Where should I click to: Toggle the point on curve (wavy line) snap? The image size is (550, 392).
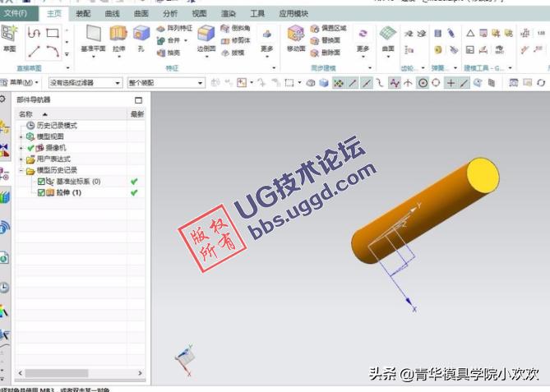point(395,83)
